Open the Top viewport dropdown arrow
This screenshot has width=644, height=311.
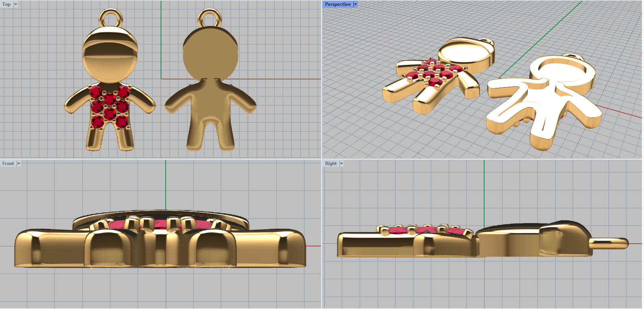[x=16, y=4]
